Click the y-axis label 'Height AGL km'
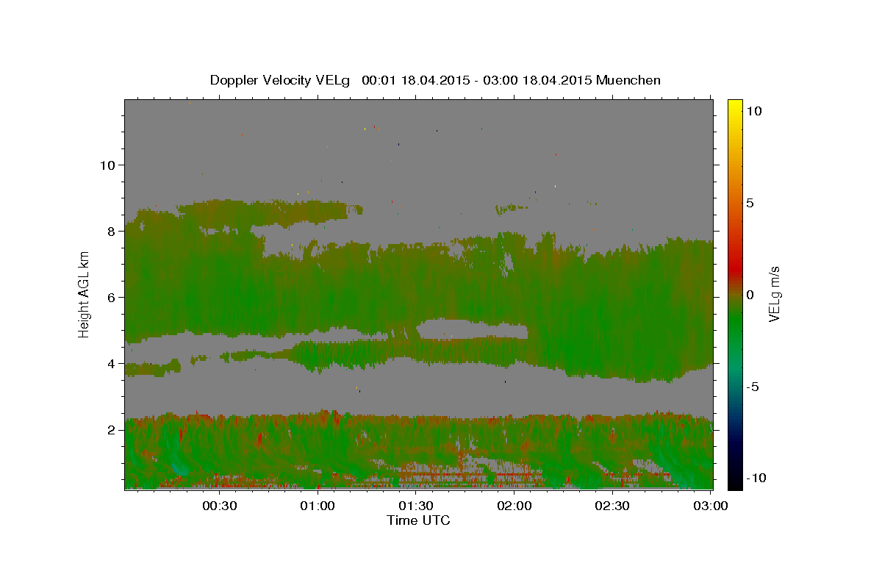Viewport: 882px width, 588px height. pyautogui.click(x=84, y=295)
